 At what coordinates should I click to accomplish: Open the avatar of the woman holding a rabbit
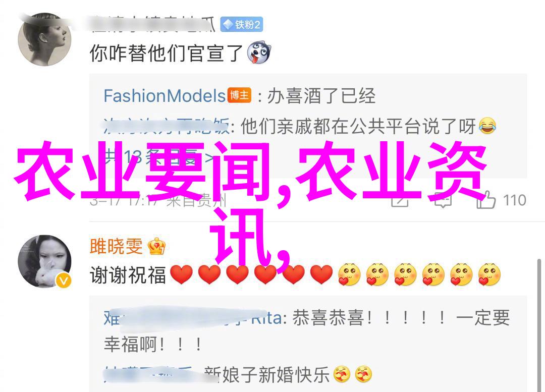point(44,261)
